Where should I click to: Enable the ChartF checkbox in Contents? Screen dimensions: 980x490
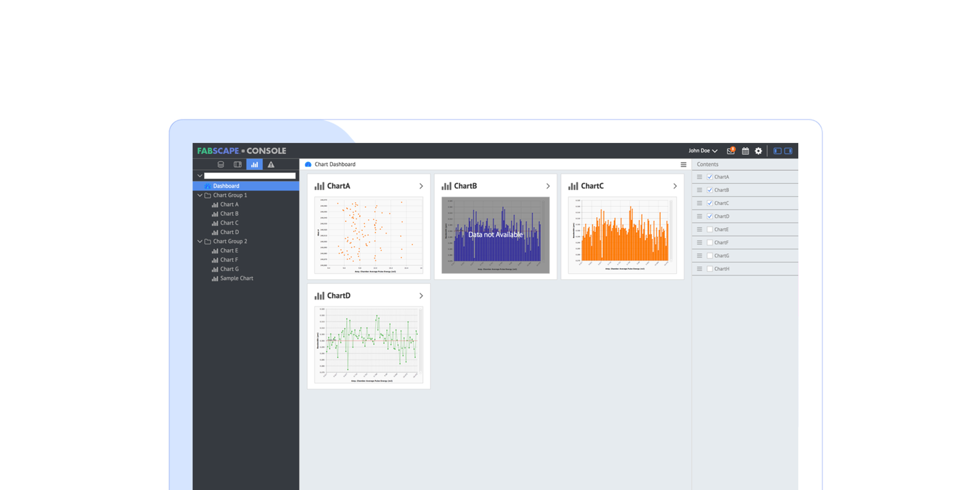pos(710,242)
